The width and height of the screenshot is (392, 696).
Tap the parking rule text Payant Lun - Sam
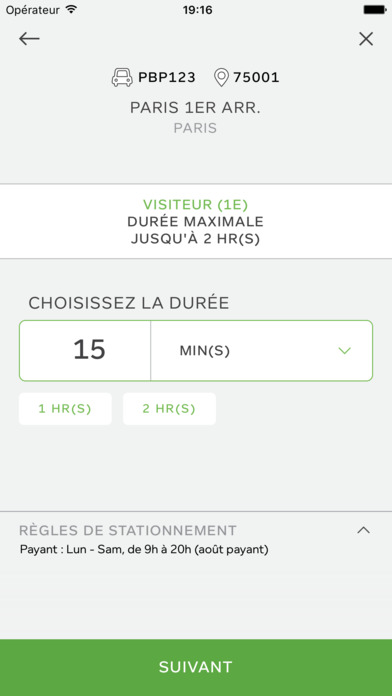tap(144, 550)
